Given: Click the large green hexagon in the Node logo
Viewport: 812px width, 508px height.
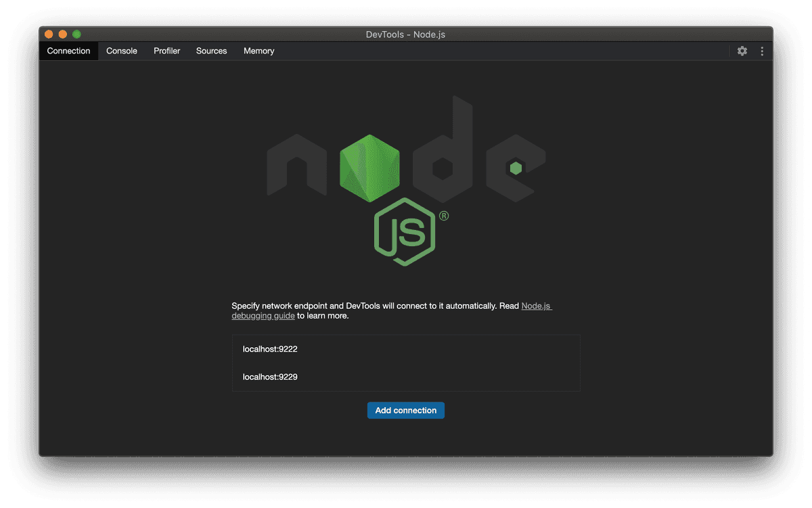Looking at the screenshot, I should coord(369,168).
